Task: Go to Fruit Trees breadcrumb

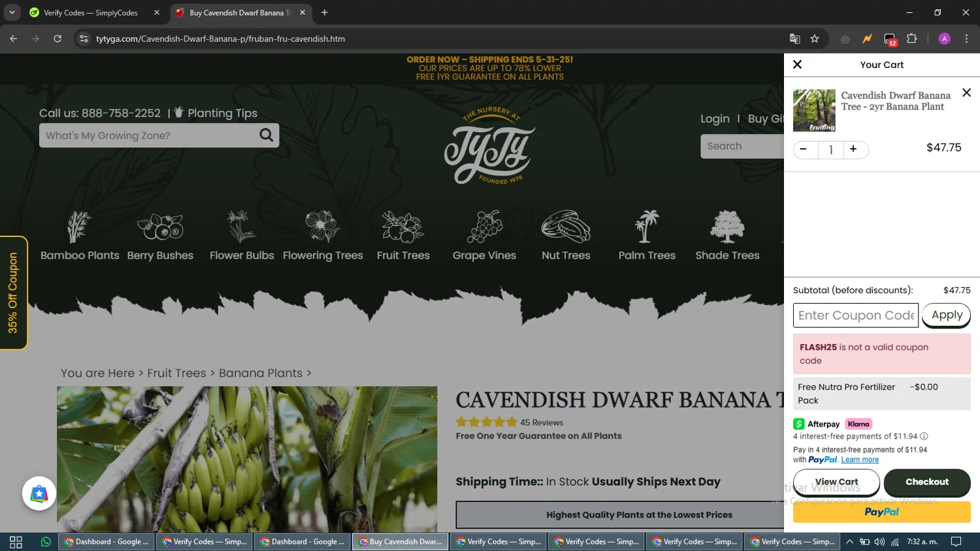Action: (176, 373)
